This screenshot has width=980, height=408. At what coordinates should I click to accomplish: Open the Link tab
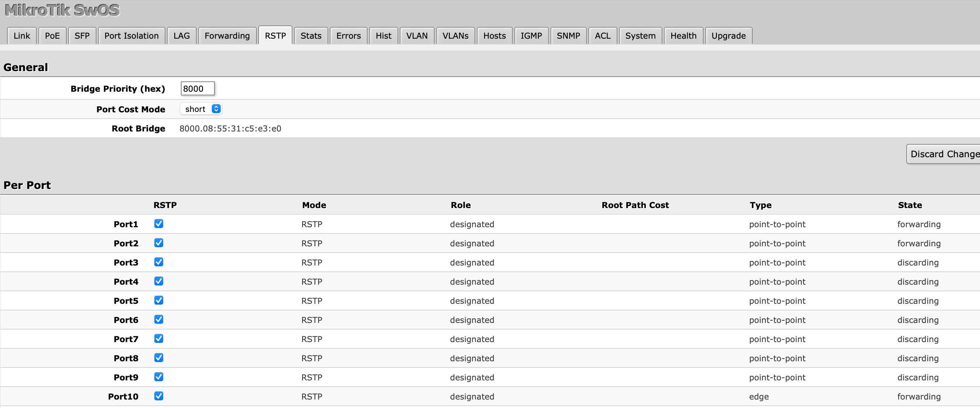[x=22, y=36]
